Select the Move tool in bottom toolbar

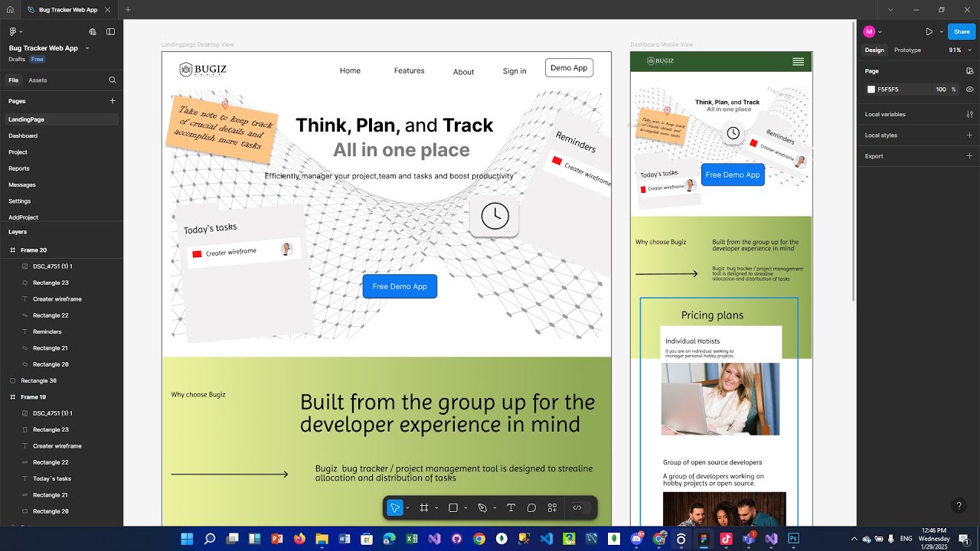point(395,508)
